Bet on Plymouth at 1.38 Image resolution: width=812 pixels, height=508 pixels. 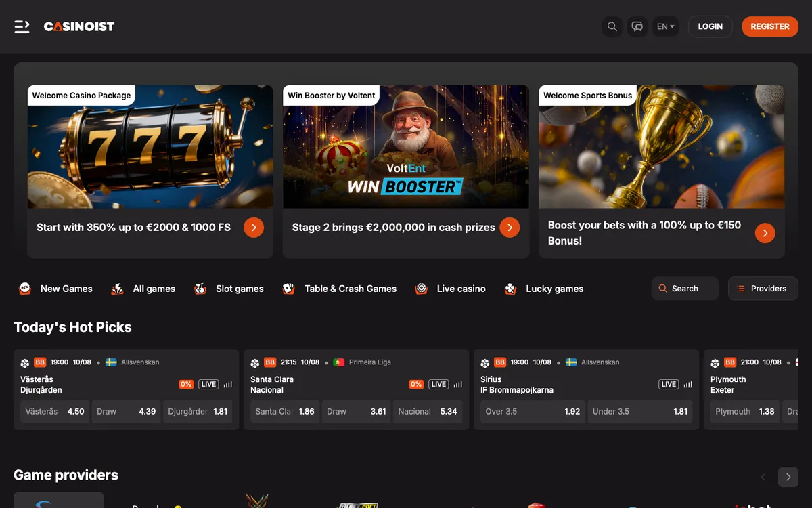tap(745, 411)
